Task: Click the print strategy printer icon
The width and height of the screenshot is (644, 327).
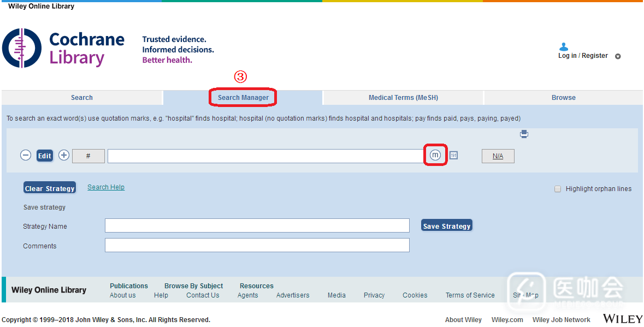Action: 524,134
